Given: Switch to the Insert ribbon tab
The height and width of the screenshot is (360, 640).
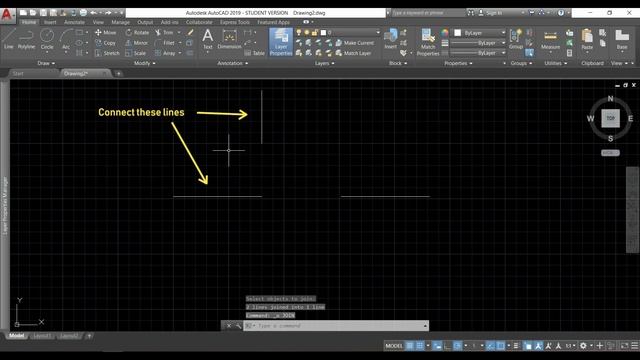Looking at the screenshot, I should [50, 22].
